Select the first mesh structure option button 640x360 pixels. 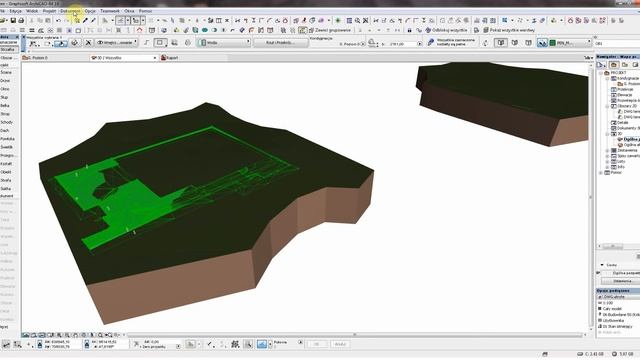pyautogui.click(x=501, y=42)
